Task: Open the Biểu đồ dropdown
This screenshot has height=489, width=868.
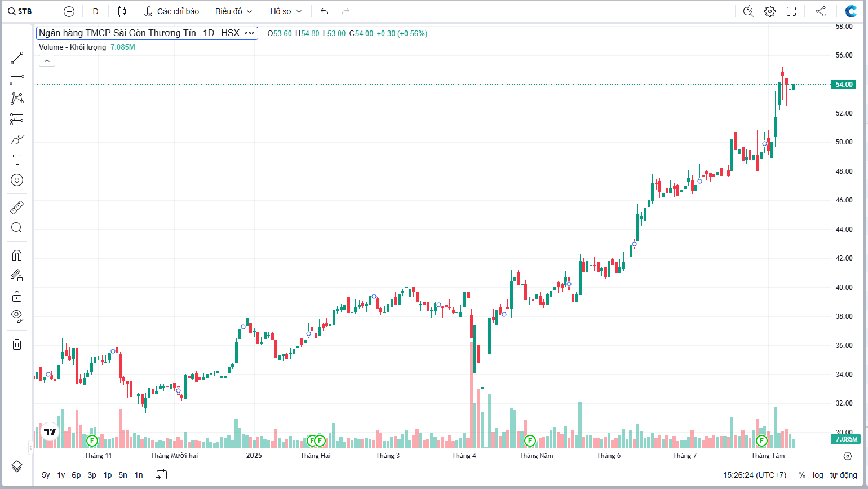Action: point(233,11)
